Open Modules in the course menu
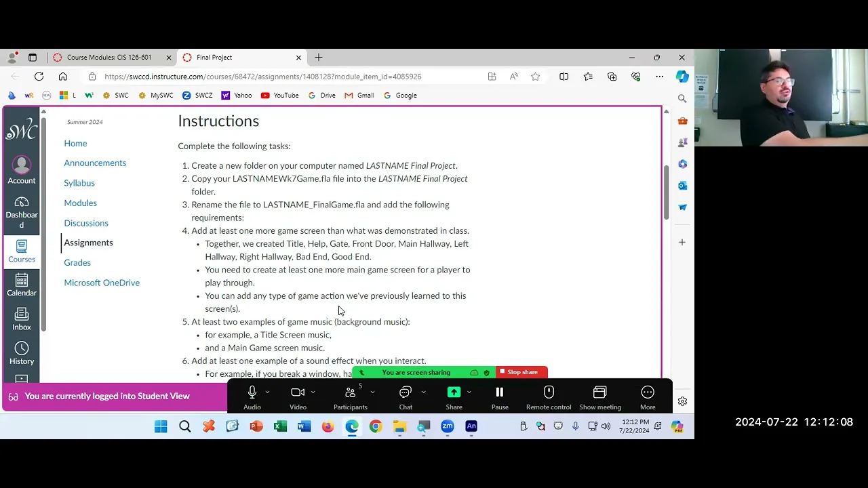 [x=80, y=203]
